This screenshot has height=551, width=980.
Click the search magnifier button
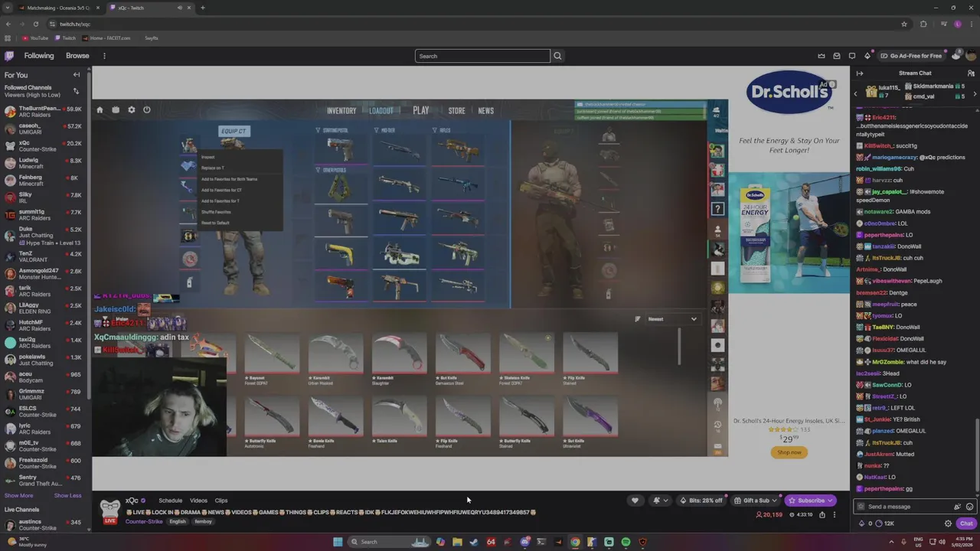click(557, 56)
